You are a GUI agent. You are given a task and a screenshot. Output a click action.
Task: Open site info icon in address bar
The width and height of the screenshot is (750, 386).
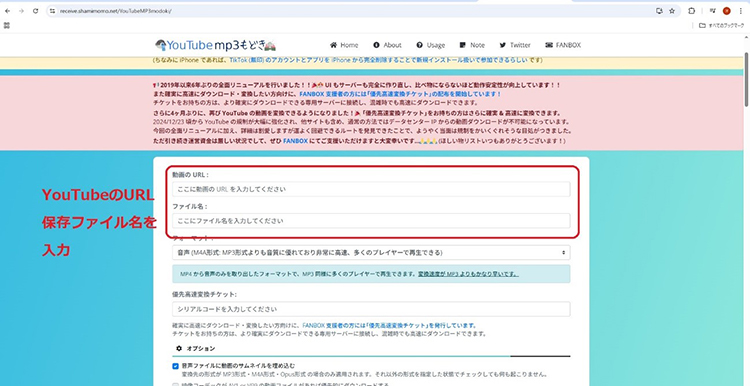pos(53,11)
